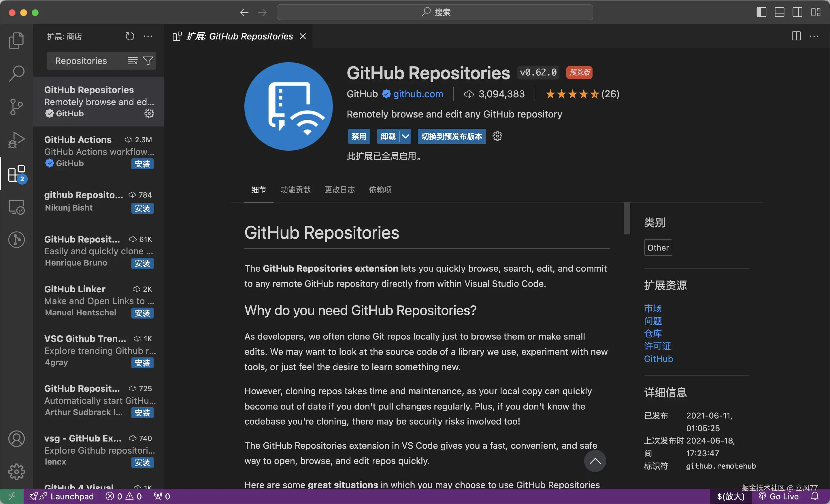830x504 pixels.
Task: Open the Search view in activity bar
Action: [16, 73]
